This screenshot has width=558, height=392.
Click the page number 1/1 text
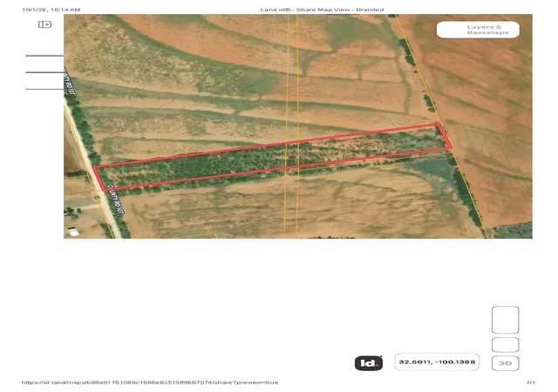pos(531,382)
